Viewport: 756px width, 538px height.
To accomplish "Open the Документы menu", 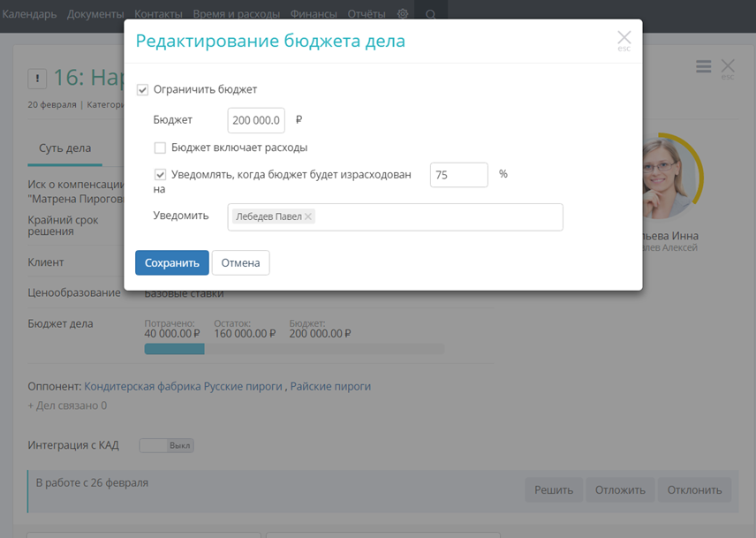I will (x=95, y=14).
